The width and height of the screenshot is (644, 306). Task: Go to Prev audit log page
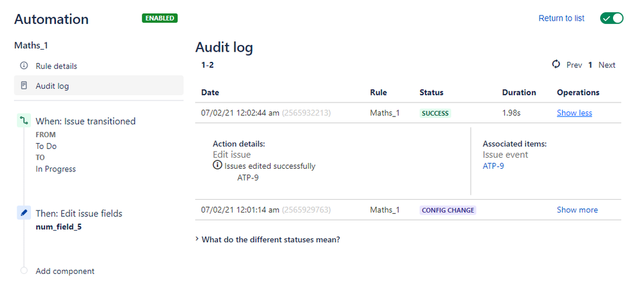[x=574, y=65]
